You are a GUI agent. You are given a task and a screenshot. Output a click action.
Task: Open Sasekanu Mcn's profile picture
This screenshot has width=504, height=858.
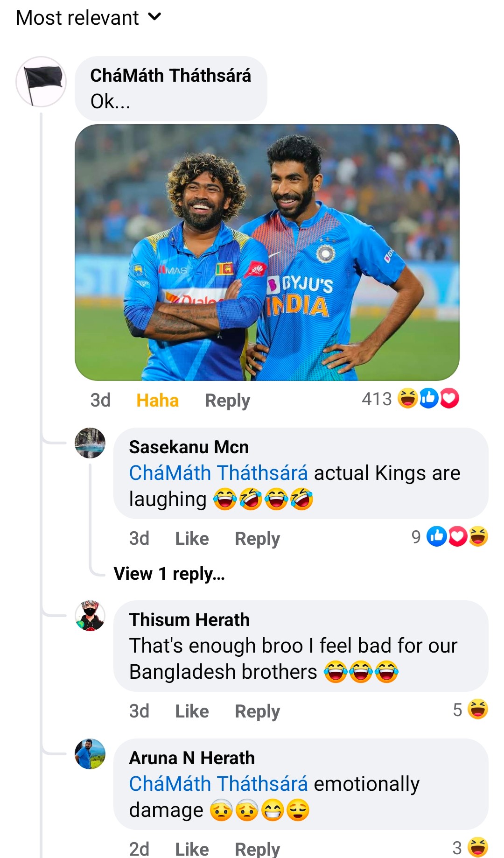pyautogui.click(x=90, y=443)
